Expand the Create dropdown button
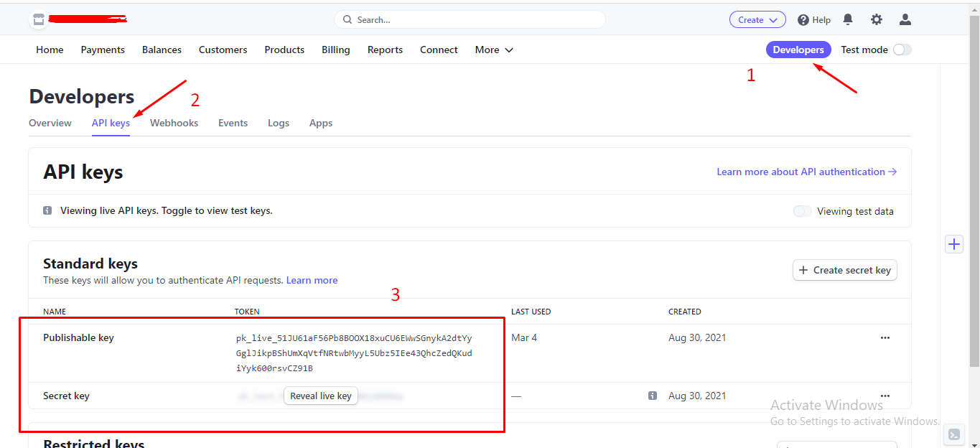980x448 pixels. point(757,20)
